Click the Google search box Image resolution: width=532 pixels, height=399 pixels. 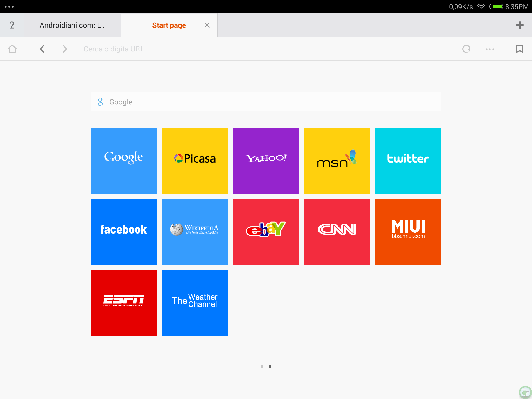266,102
